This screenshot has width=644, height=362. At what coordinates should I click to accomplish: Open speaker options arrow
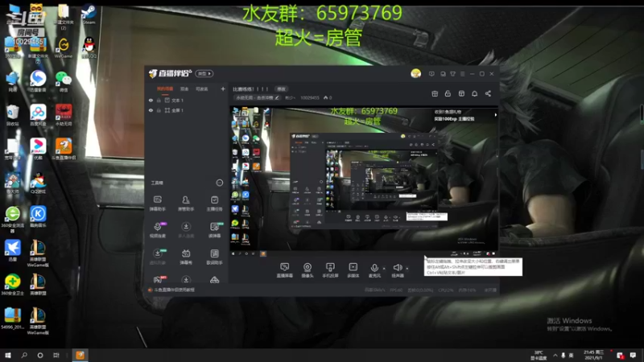(x=407, y=269)
